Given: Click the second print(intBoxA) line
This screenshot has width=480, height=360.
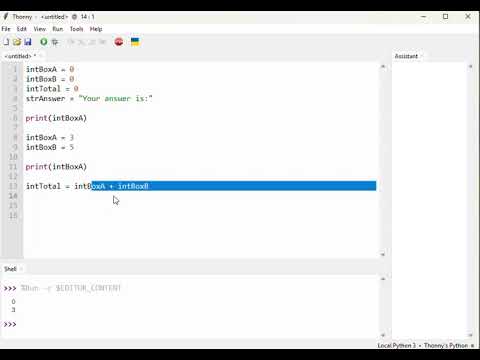Looking at the screenshot, I should [56, 167].
